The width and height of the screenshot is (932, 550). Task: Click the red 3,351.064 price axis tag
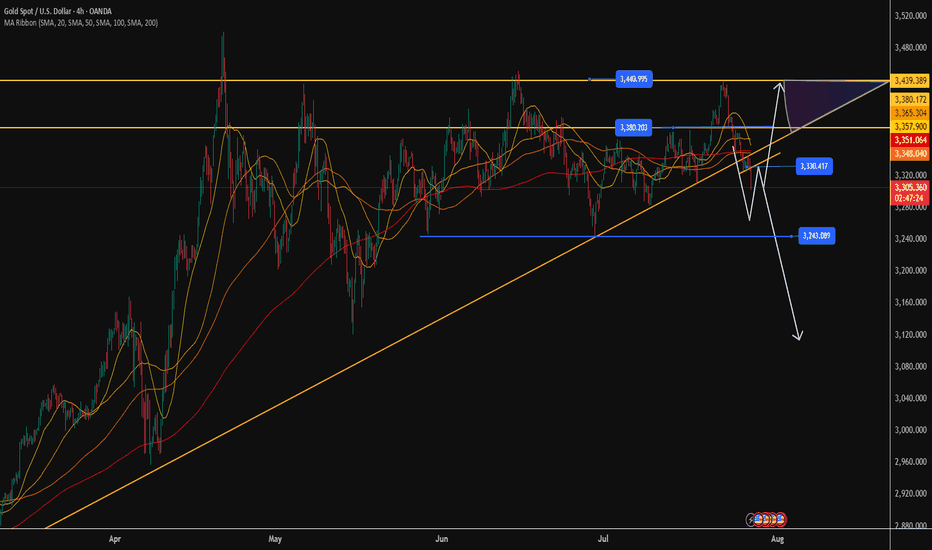pos(911,140)
